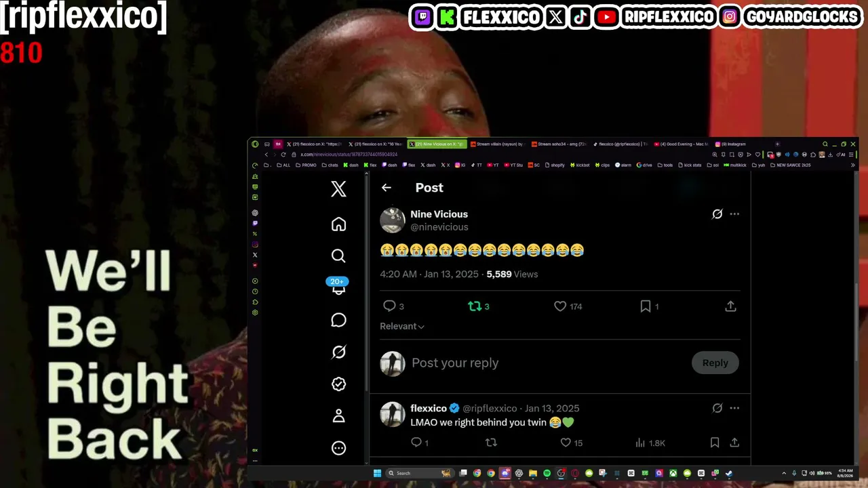The height and width of the screenshot is (488, 868).
Task: Open more menu on flexxico reply
Action: click(734, 408)
